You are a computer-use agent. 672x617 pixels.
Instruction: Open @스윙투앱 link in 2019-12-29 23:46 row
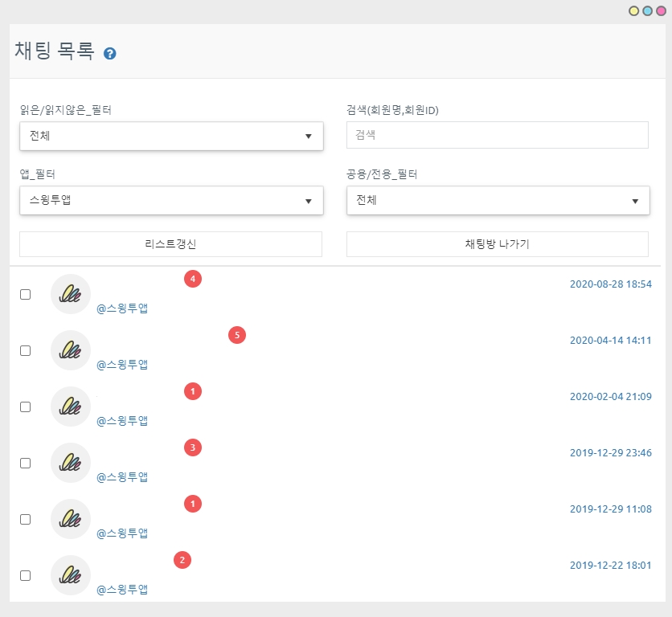[122, 477]
